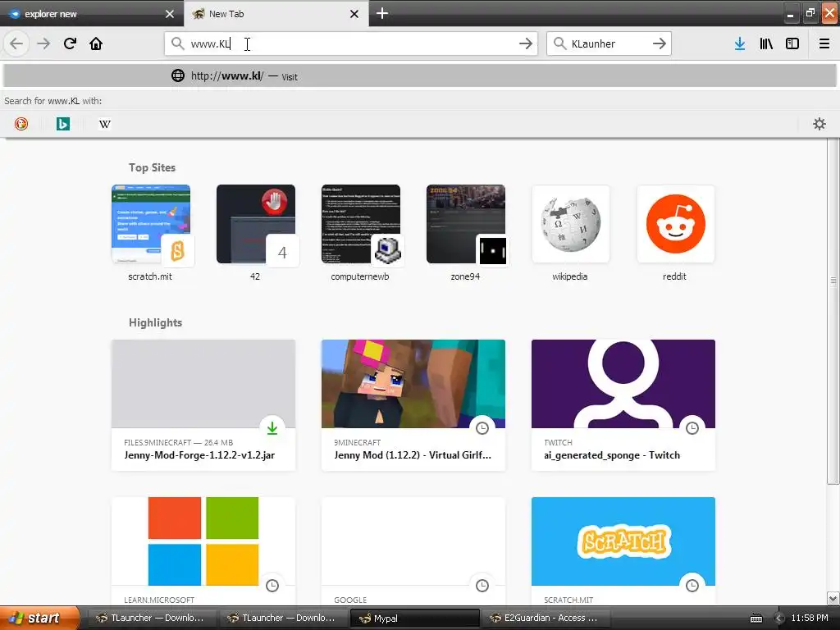Open a new tab with plus button
840x630 pixels.
[x=382, y=13]
